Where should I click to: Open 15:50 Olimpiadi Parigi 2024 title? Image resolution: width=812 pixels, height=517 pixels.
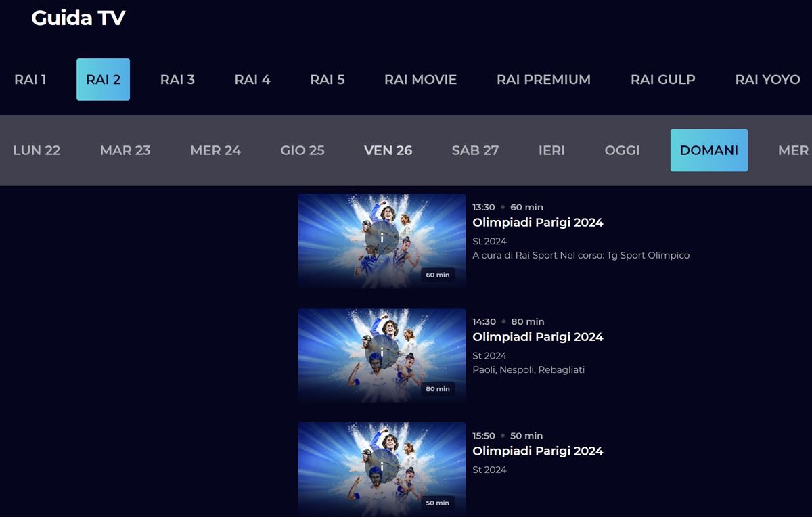click(x=537, y=451)
